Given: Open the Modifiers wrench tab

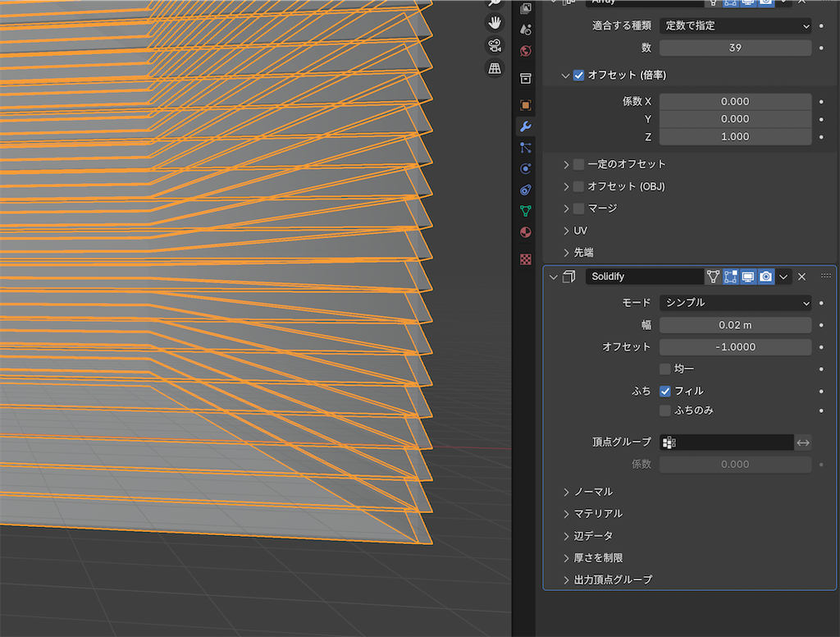Looking at the screenshot, I should coord(526,126).
